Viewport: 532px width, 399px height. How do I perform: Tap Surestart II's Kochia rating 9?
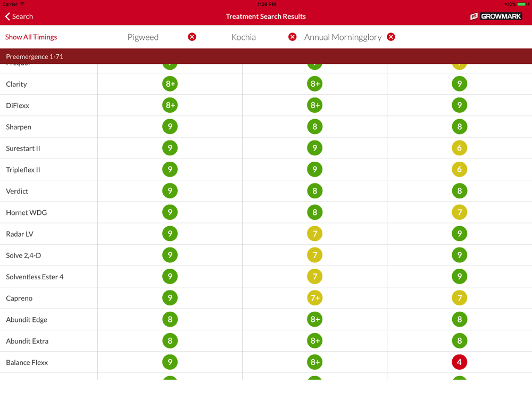tap(315, 148)
